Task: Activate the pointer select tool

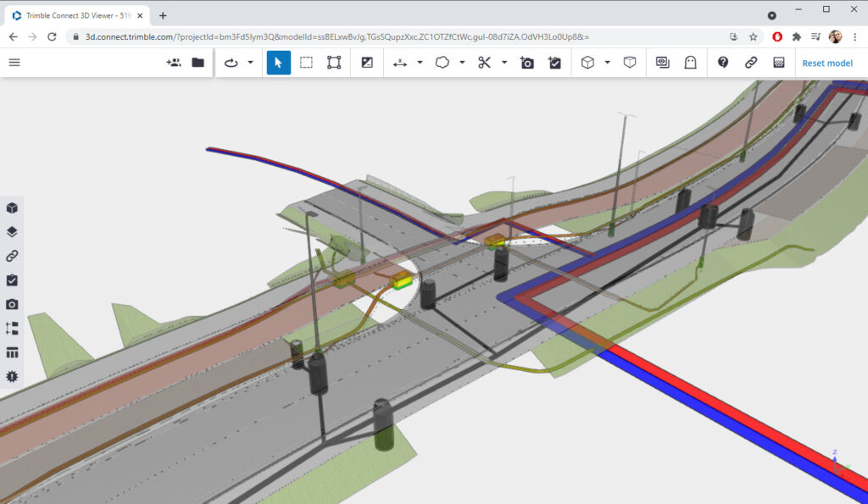Action: click(278, 63)
